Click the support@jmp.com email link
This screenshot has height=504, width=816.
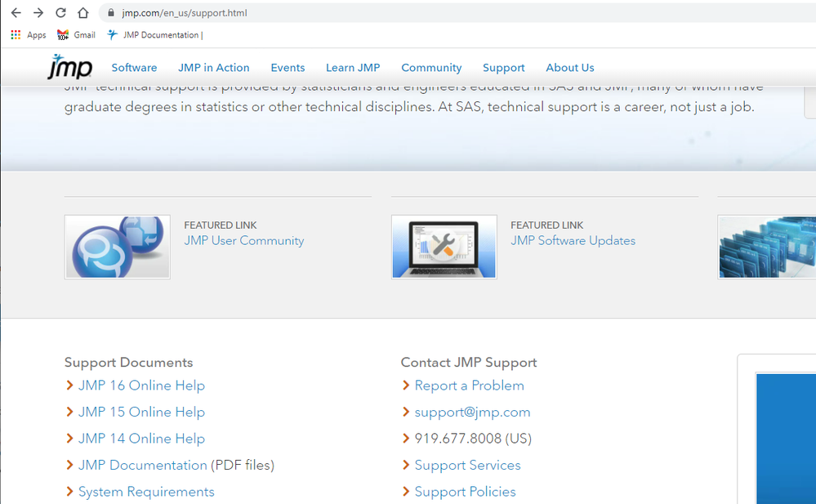click(473, 412)
